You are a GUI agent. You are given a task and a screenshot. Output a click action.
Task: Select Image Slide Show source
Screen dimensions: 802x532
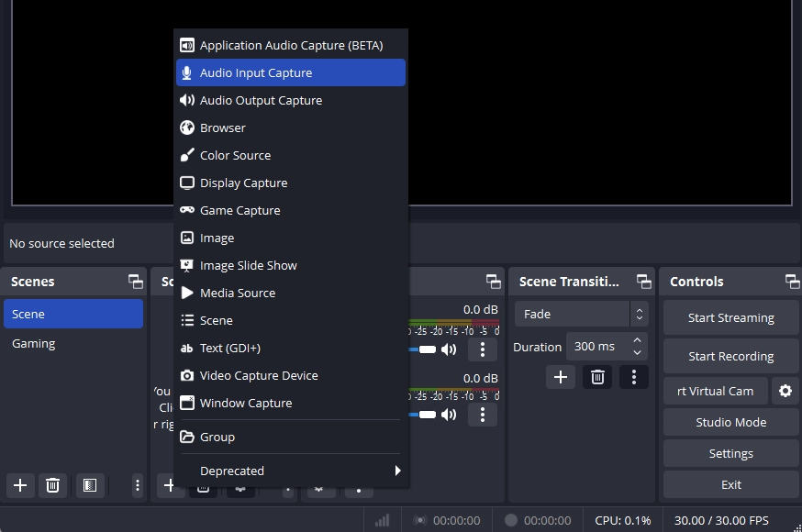point(291,266)
